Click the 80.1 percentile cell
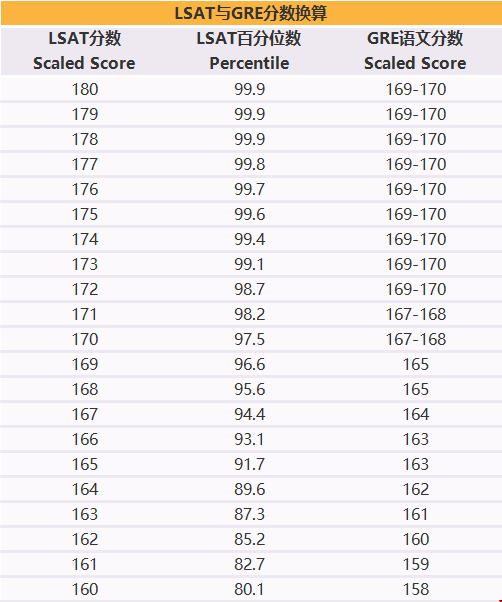Image resolution: width=502 pixels, height=602 pixels. pyautogui.click(x=249, y=589)
